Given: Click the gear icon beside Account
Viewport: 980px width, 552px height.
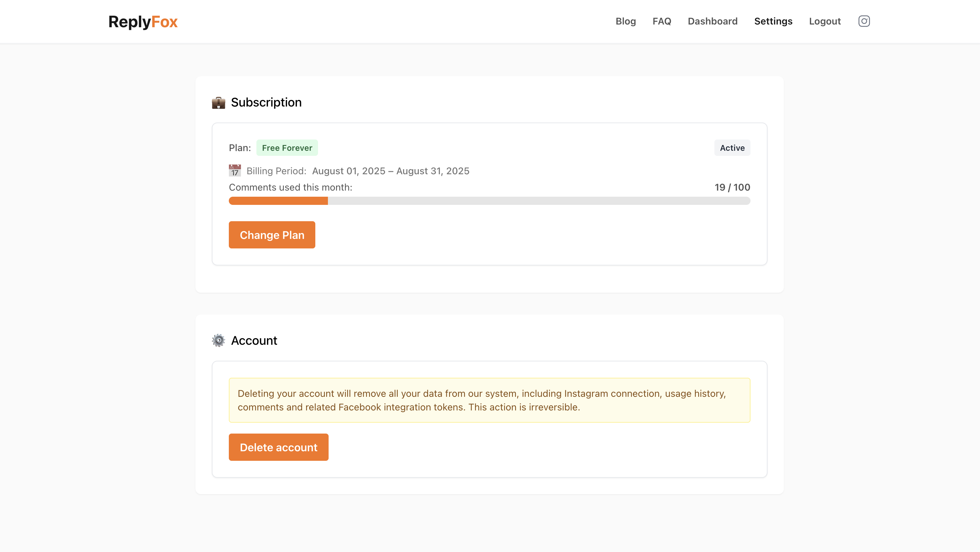Looking at the screenshot, I should click(218, 341).
